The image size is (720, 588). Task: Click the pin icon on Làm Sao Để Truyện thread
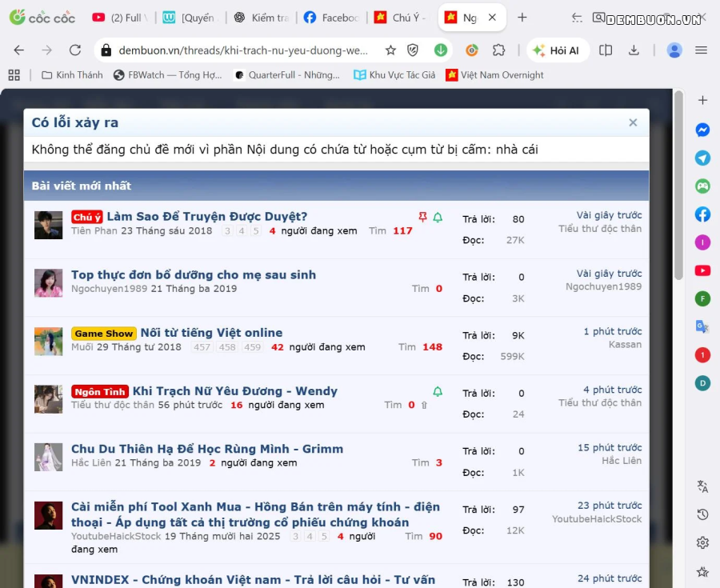click(423, 217)
